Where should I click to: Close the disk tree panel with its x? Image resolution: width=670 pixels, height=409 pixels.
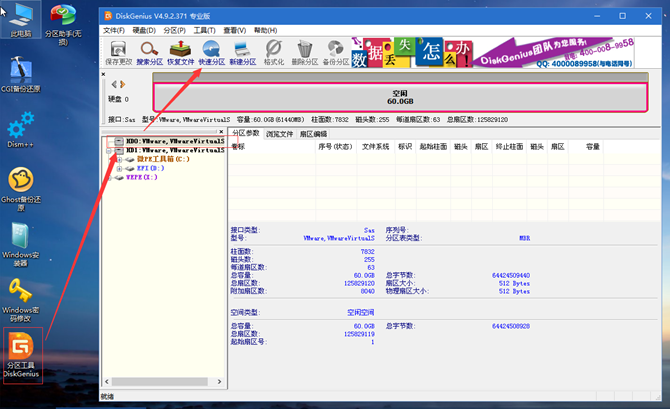[221, 132]
